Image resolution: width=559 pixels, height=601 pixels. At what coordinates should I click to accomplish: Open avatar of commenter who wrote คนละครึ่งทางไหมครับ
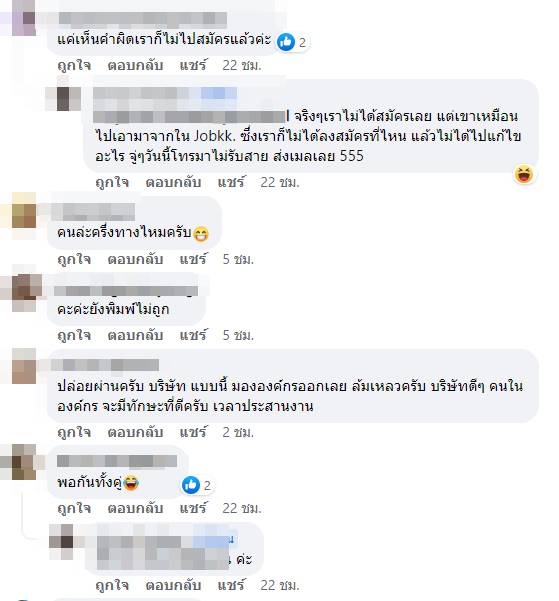pos(24,215)
